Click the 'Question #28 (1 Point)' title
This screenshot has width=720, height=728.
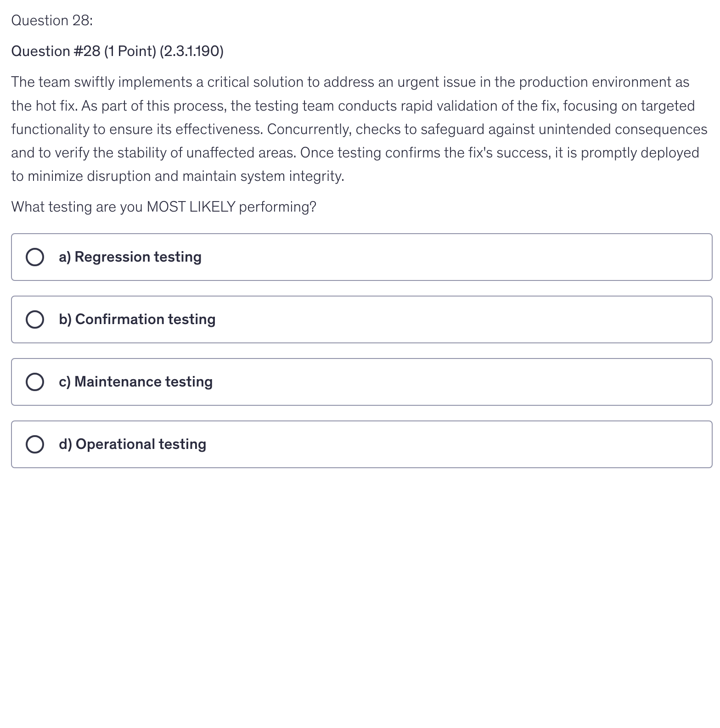pyautogui.click(x=84, y=51)
